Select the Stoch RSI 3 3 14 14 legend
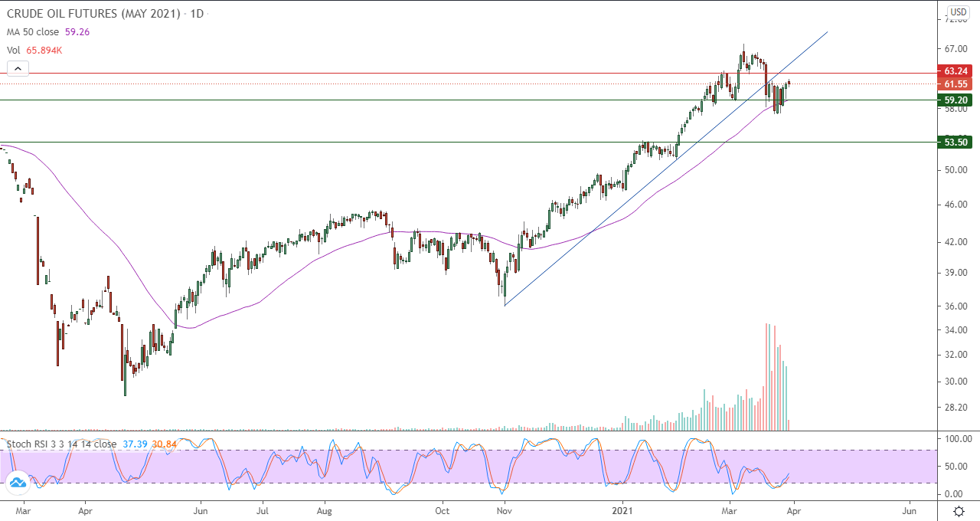Image resolution: width=980 pixels, height=521 pixels. pyautogui.click(x=61, y=444)
